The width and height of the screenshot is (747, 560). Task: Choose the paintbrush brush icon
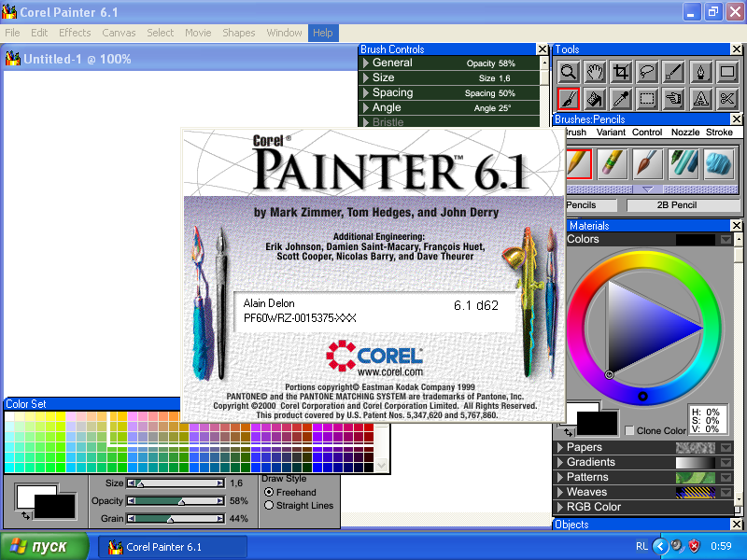(x=648, y=164)
